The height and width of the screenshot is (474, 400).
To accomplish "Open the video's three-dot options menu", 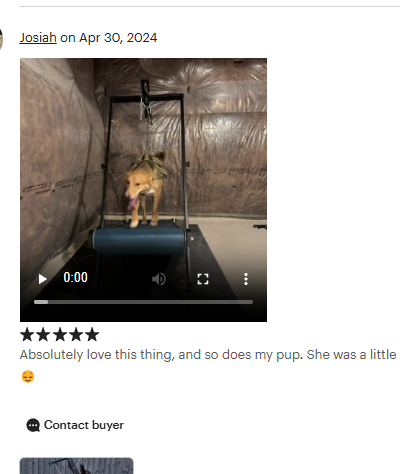I will 246,279.
